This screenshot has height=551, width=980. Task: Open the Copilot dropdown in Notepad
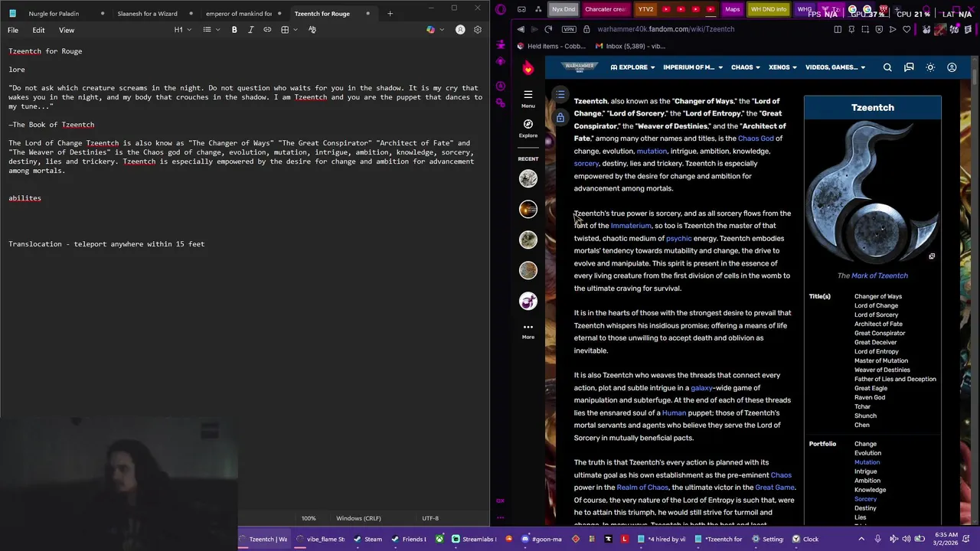434,30
